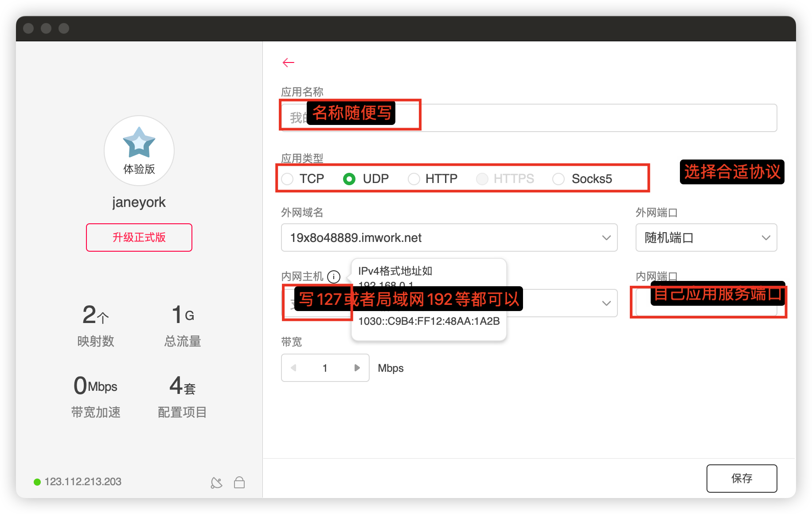Click the Mbps unit label

click(x=390, y=368)
